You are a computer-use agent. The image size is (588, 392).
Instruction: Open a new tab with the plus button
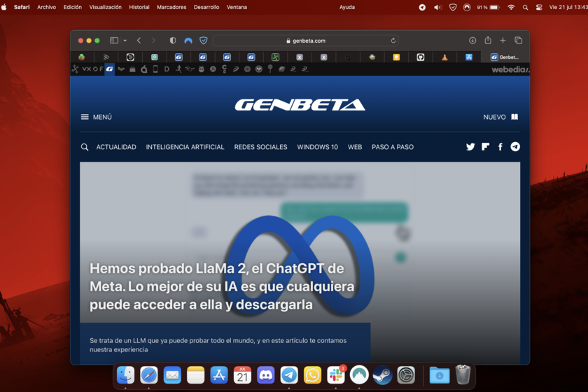click(x=503, y=40)
